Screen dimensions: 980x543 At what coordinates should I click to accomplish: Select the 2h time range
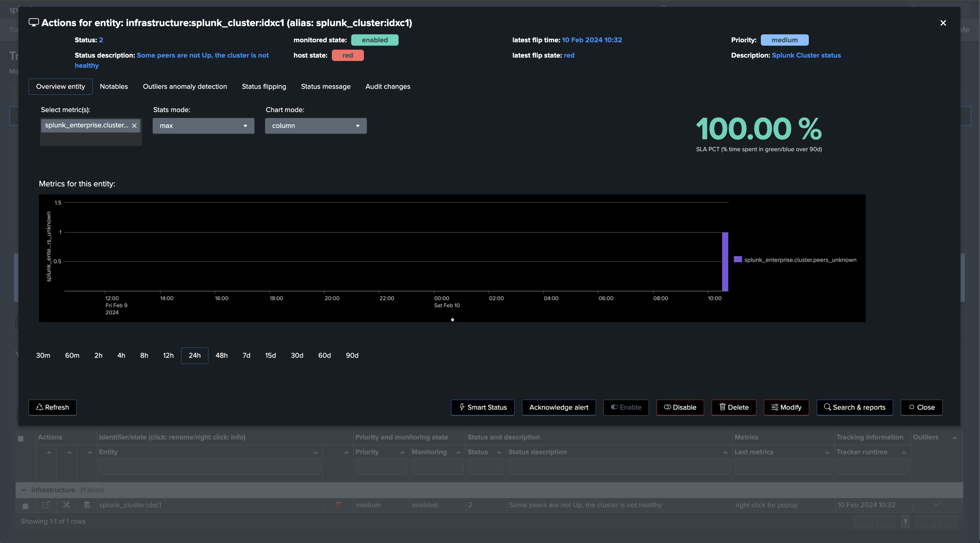98,355
